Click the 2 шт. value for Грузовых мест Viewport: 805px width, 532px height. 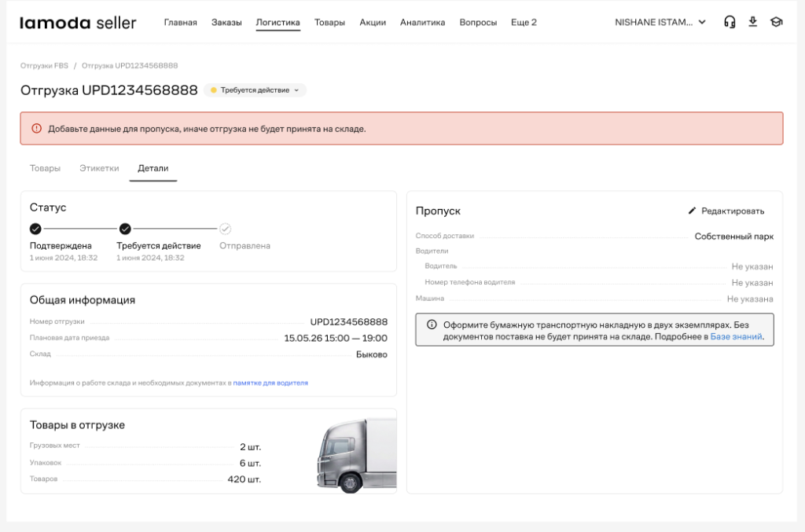pos(251,447)
